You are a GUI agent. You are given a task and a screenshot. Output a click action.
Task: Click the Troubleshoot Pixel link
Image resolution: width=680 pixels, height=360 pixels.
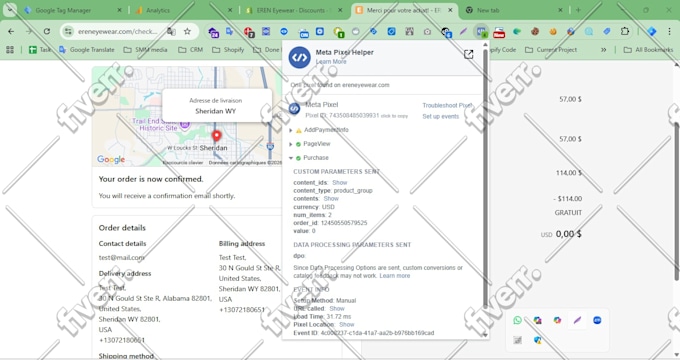click(447, 105)
